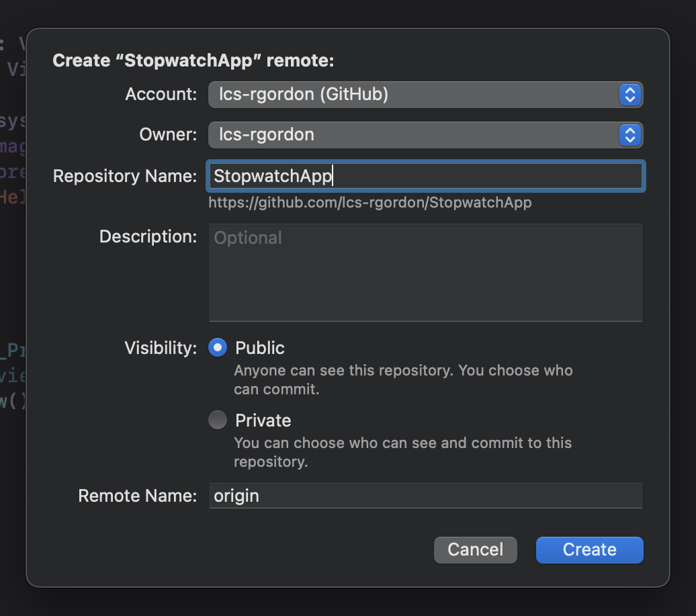Click the Private option label text
This screenshot has width=696, height=616.
click(263, 421)
